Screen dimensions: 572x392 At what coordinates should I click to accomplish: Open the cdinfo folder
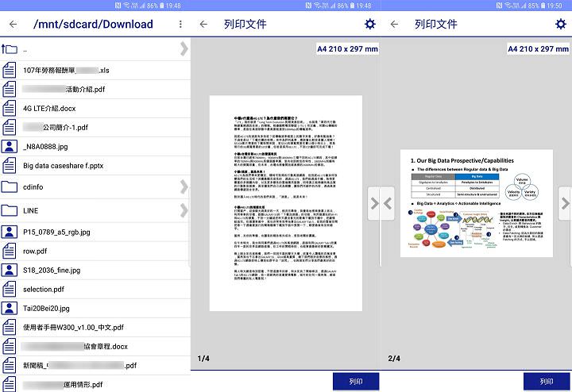(x=95, y=187)
